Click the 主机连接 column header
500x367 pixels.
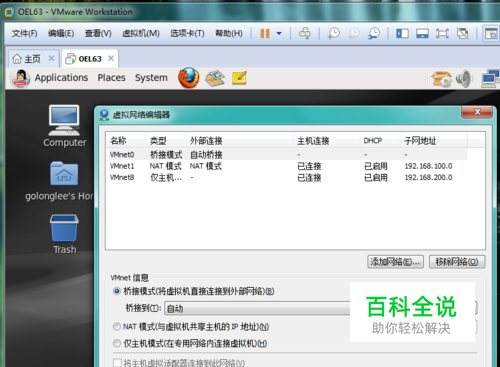tap(326, 141)
